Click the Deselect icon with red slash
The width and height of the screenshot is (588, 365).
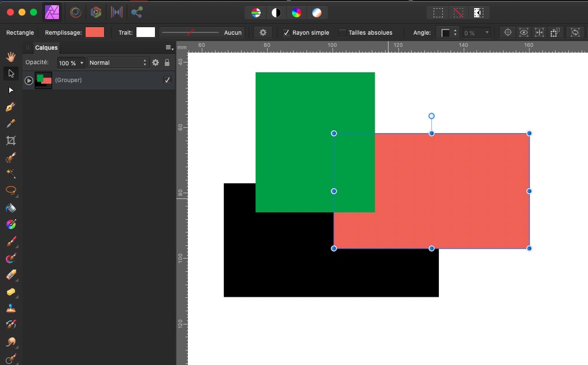[458, 13]
